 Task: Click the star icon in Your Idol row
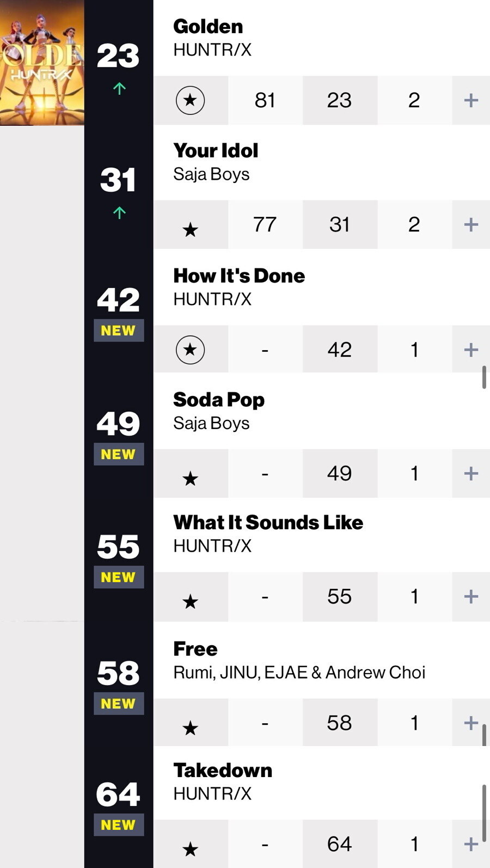tap(190, 230)
